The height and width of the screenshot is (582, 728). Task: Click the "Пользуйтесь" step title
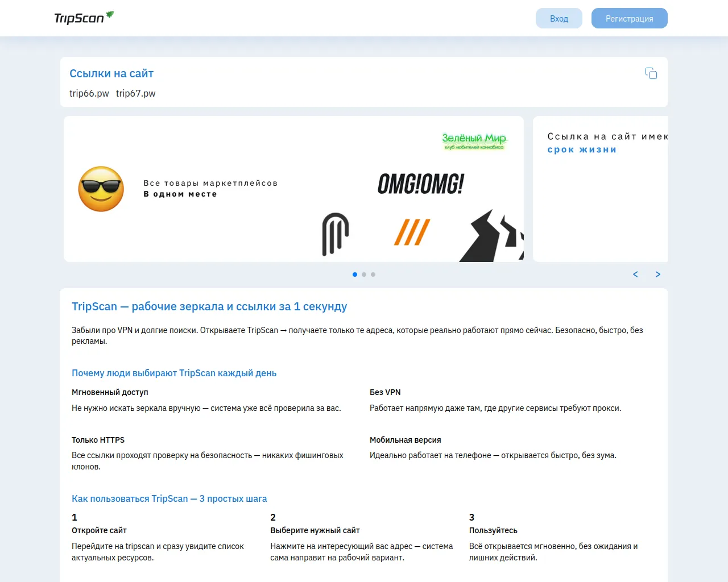[x=493, y=530]
